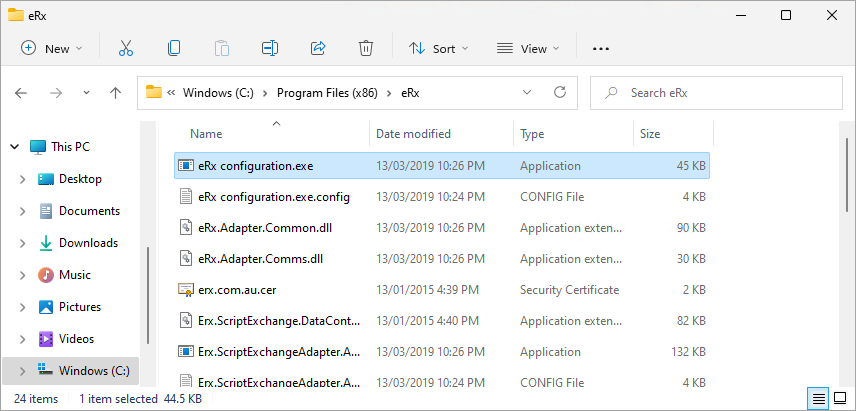
Task: Collapse the This PC tree node
Action: coord(14,147)
